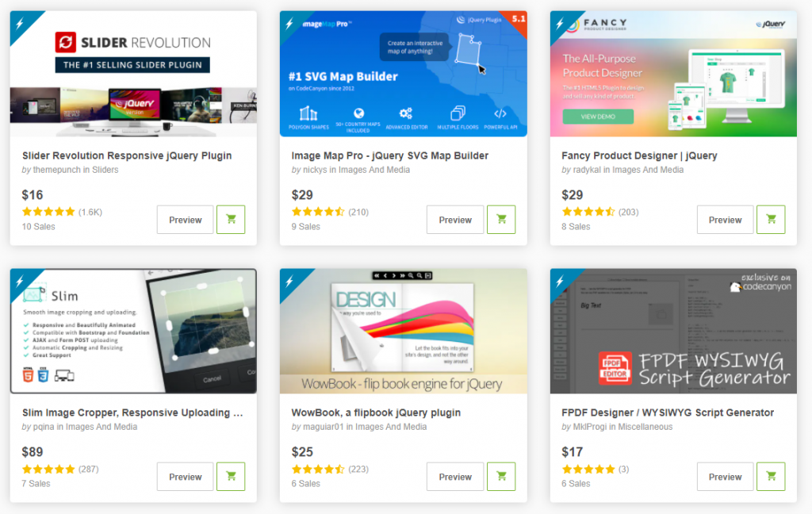Open Slim Image Cropper title link
The width and height of the screenshot is (812, 514).
point(132,412)
